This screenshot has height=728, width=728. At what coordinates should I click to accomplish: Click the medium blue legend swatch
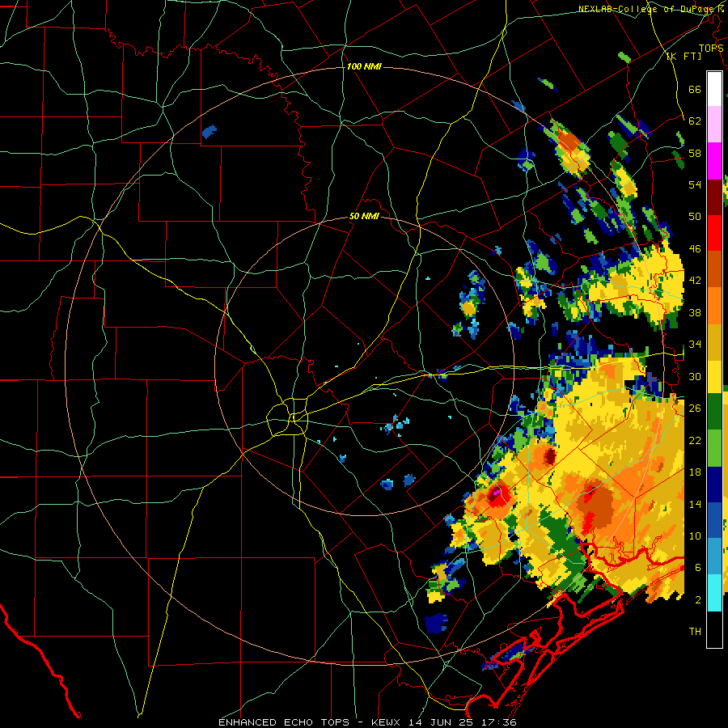coord(714,519)
